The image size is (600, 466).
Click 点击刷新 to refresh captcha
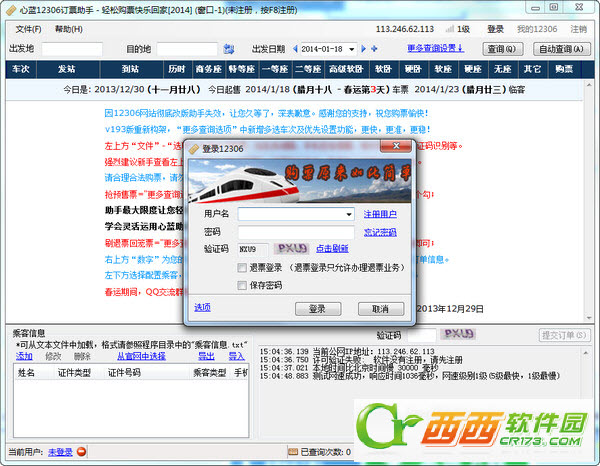point(332,249)
